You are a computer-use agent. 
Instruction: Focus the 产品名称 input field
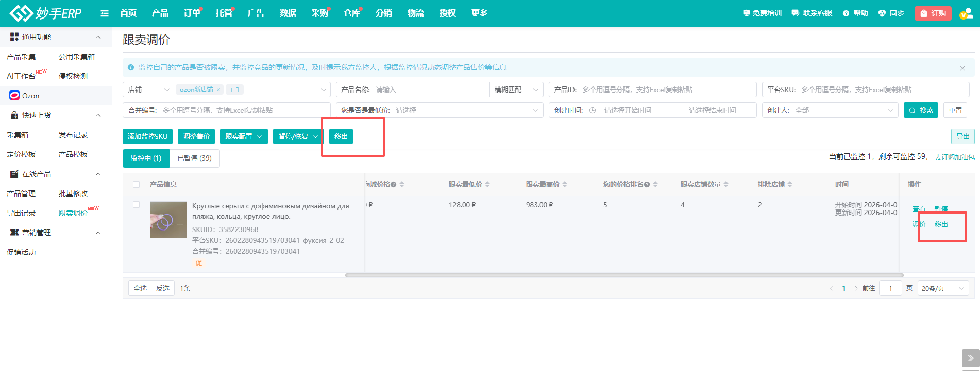412,90
